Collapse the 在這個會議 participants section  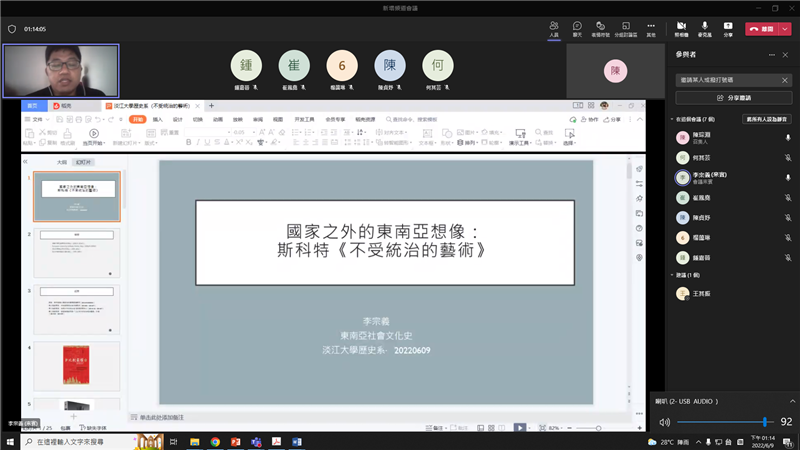tap(673, 119)
